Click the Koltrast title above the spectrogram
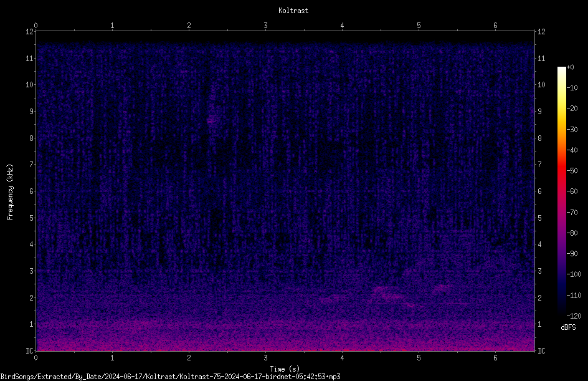Image resolution: width=588 pixels, height=381 pixels. pyautogui.click(x=293, y=11)
